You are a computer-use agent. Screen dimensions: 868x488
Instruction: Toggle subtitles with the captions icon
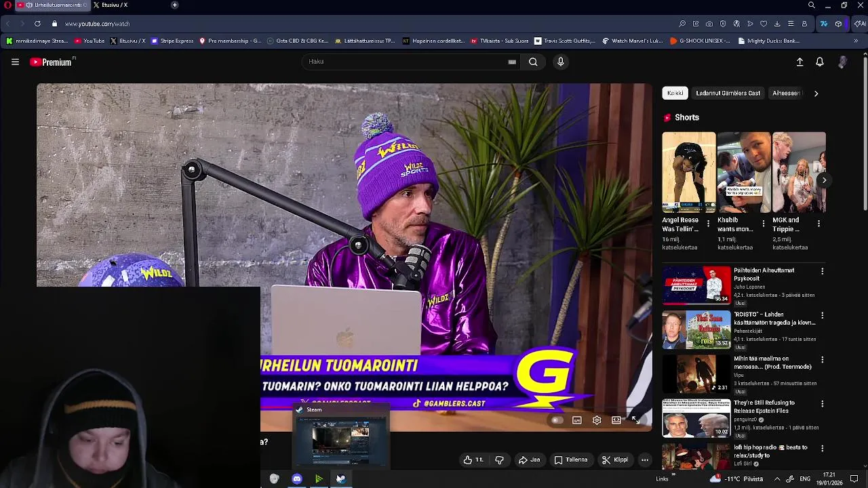(577, 420)
